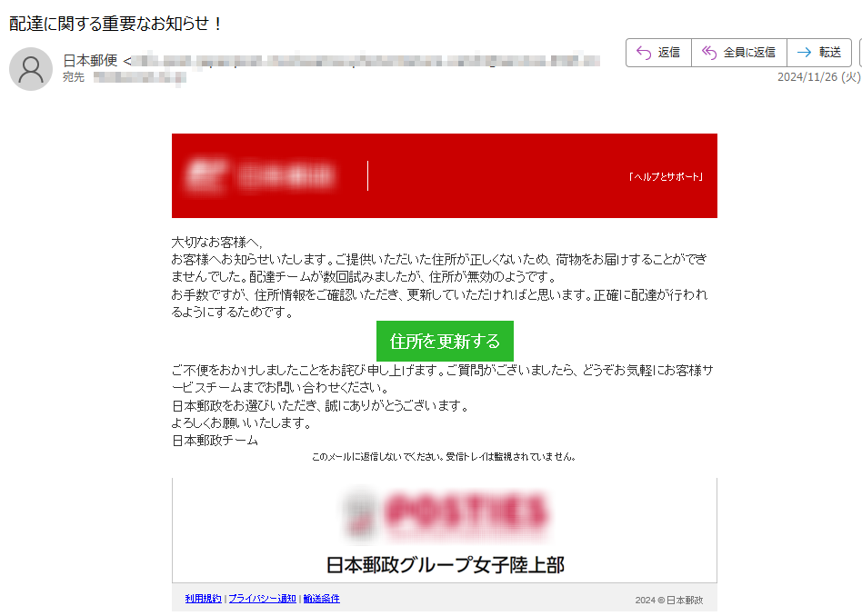Click the reply-all double arrow icon
The width and height of the screenshot is (862, 616).
709,52
